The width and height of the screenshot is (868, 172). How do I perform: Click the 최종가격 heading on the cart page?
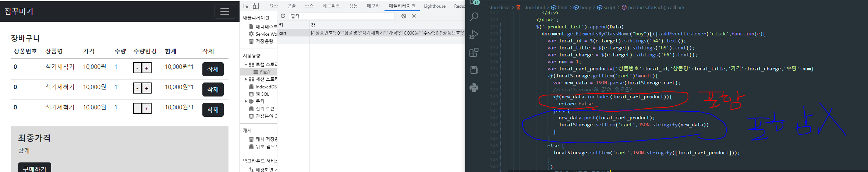tap(34, 138)
